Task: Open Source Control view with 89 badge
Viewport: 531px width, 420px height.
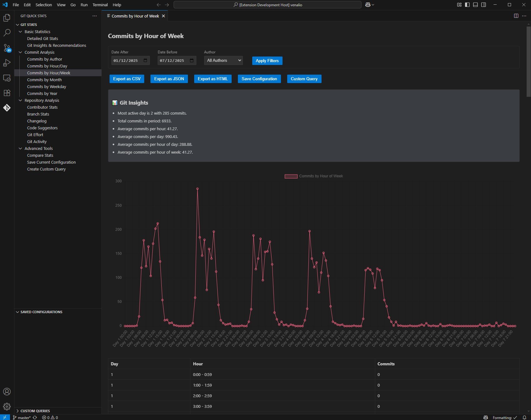Action: pyautogui.click(x=7, y=48)
